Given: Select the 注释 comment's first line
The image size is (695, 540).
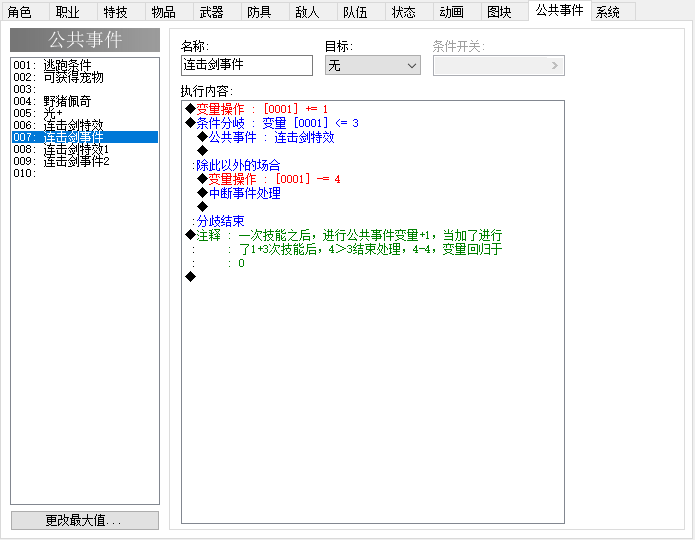Looking at the screenshot, I should (x=373, y=235).
